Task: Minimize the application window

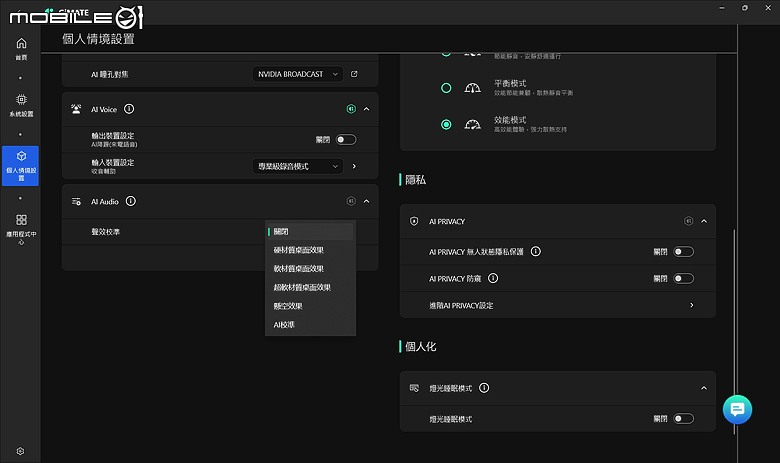Action: 722,8
